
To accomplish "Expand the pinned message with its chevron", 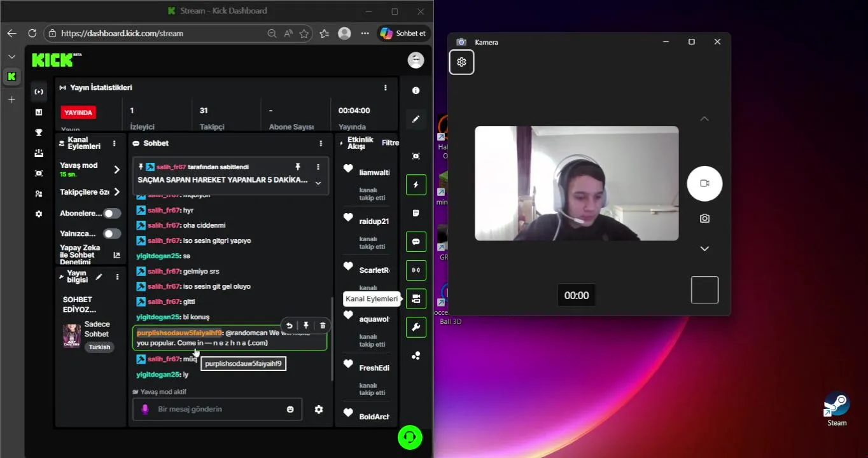I will tap(318, 183).
